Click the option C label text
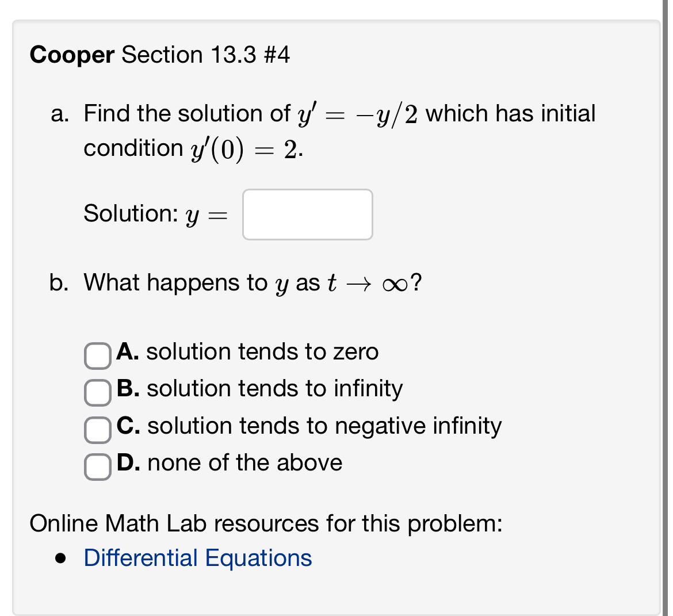 [309, 426]
